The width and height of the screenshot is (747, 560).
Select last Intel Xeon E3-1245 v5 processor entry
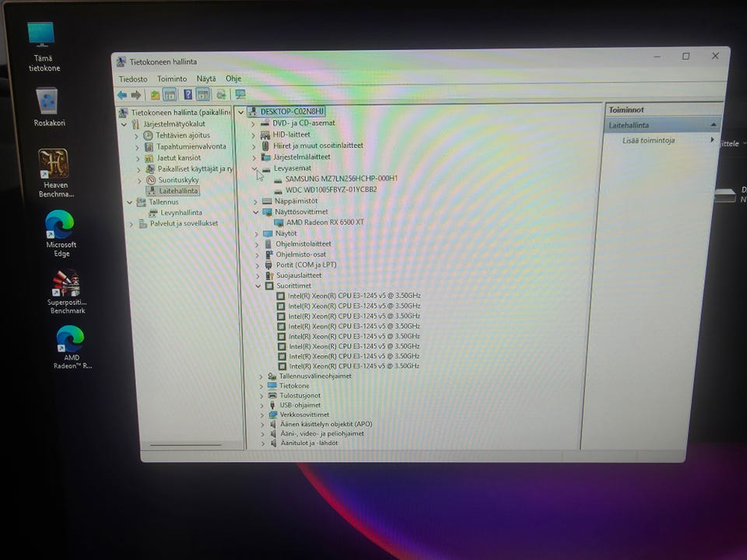354,366
